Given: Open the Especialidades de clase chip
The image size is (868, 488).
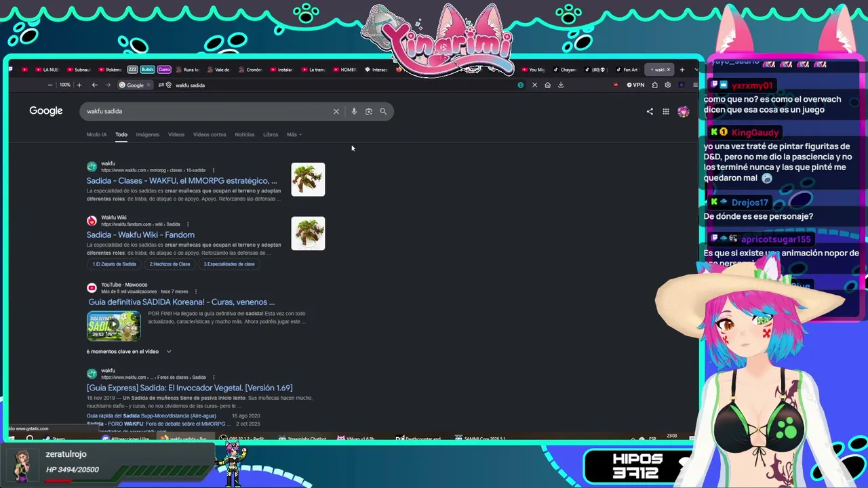Looking at the screenshot, I should 229,264.
